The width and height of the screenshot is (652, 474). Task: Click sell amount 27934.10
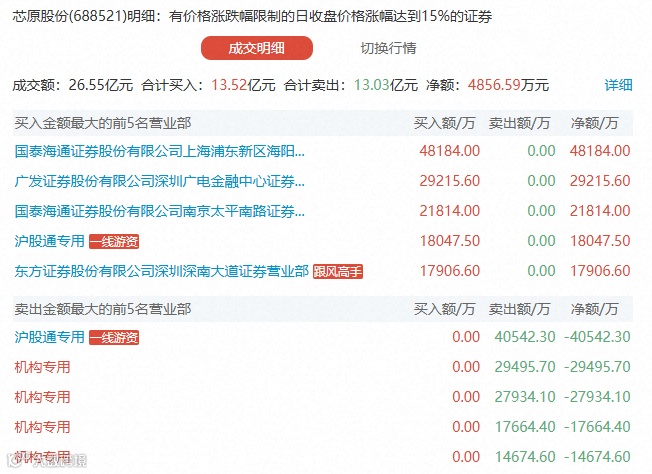coord(525,397)
